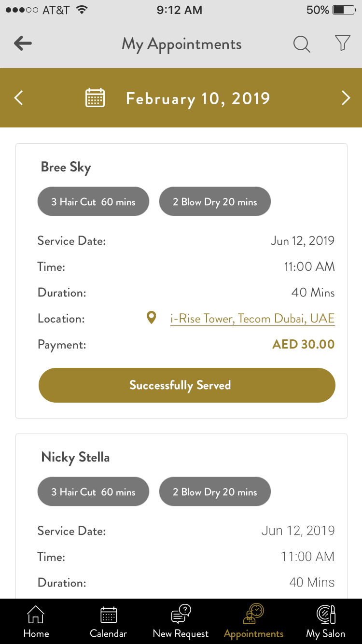362x644 pixels.
Task: Go to next day arrow
Action: click(346, 98)
